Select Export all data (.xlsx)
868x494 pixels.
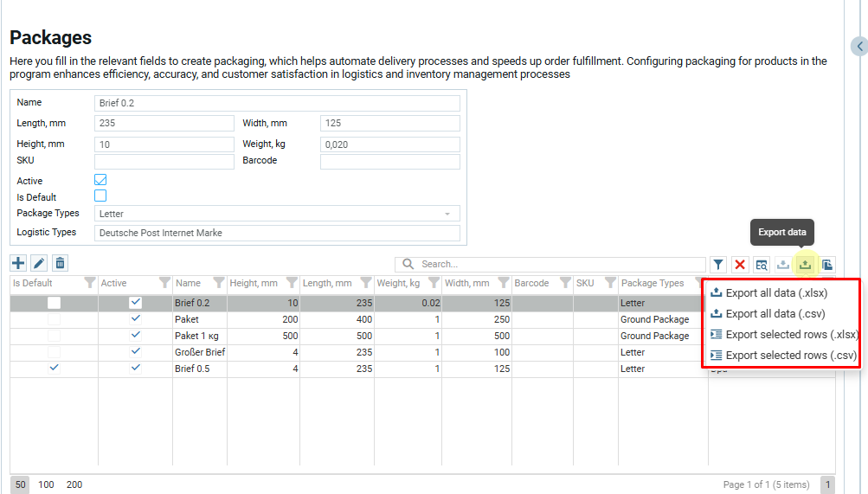(775, 292)
